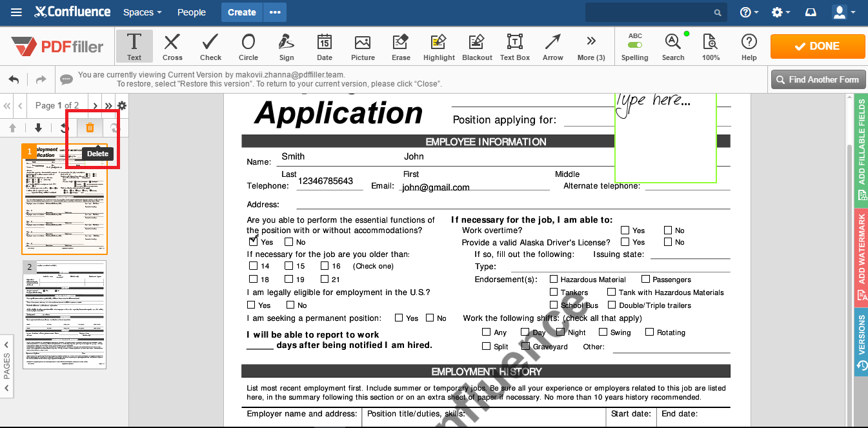The height and width of the screenshot is (428, 868).
Task: Open the Versions tab
Action: click(861, 342)
